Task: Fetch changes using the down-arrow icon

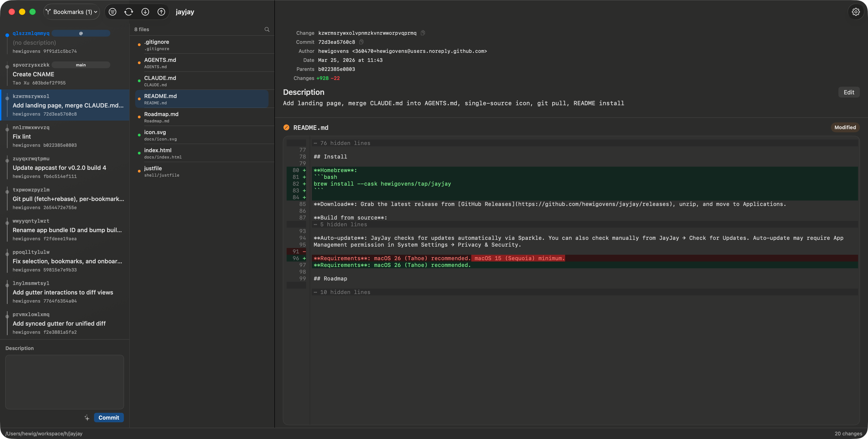Action: pyautogui.click(x=145, y=12)
